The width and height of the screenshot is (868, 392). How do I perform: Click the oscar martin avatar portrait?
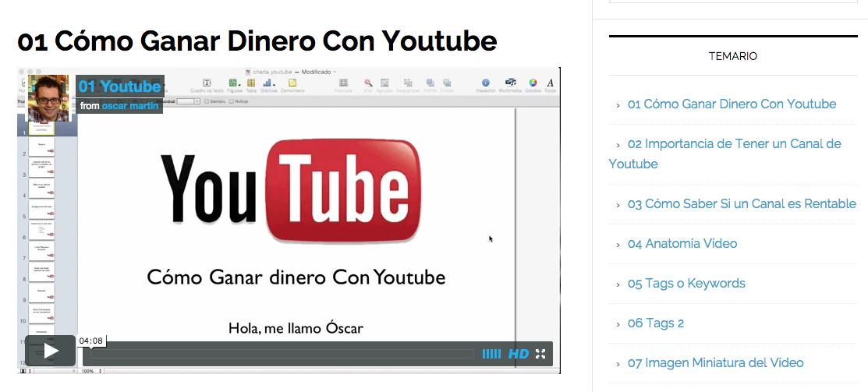tap(48, 98)
